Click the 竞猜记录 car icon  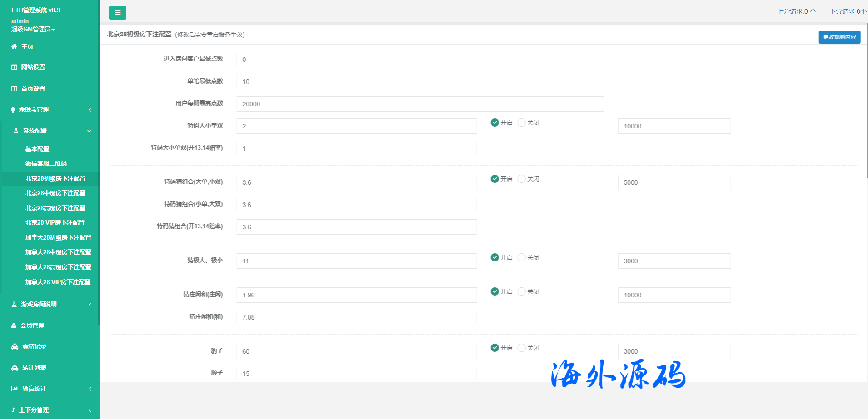click(x=15, y=346)
